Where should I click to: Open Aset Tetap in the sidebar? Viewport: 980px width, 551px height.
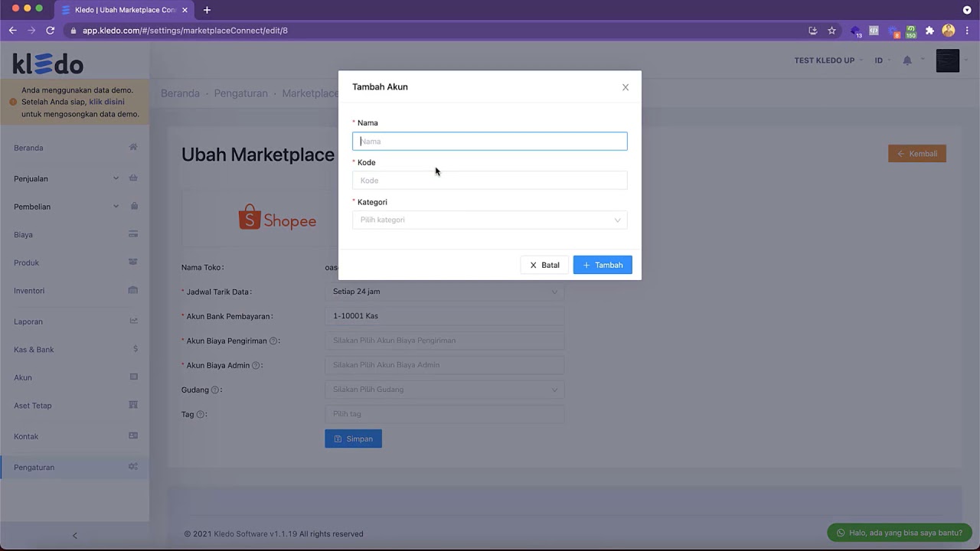pyautogui.click(x=33, y=406)
